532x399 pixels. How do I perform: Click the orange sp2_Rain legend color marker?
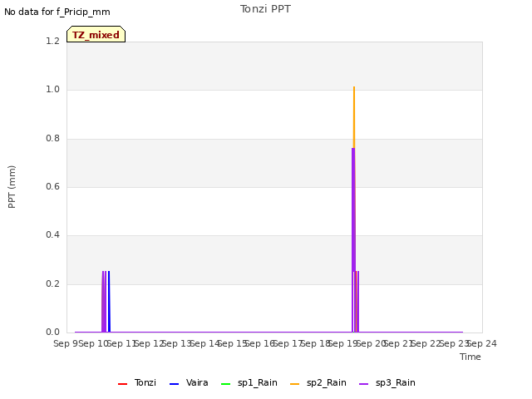[x=295, y=384]
